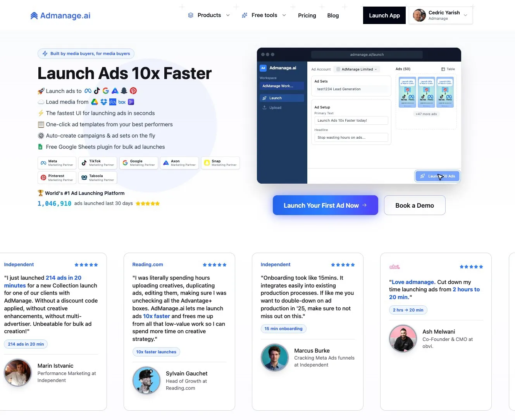The height and width of the screenshot is (420, 515).
Task: Click the 214 ads in 20 min tag
Action: 26,344
